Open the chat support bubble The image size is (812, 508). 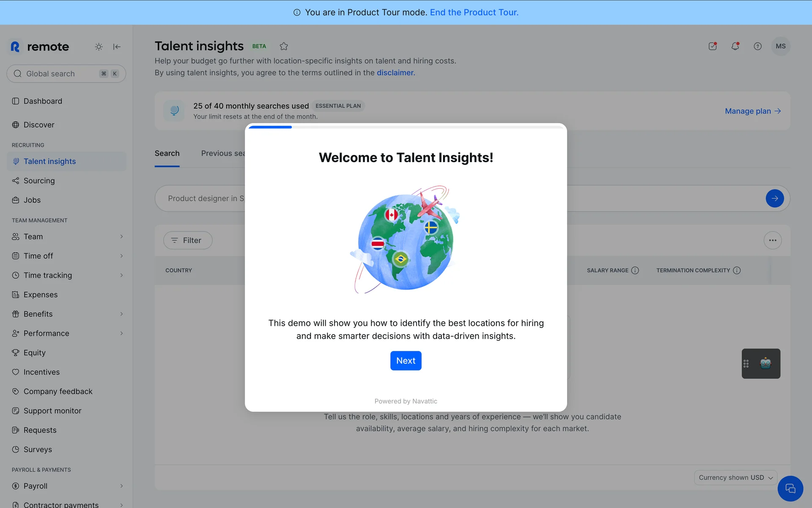pyautogui.click(x=790, y=489)
